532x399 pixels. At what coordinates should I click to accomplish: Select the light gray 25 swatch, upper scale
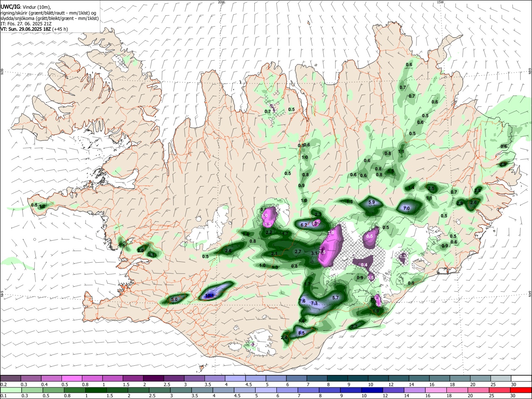click(x=501, y=379)
